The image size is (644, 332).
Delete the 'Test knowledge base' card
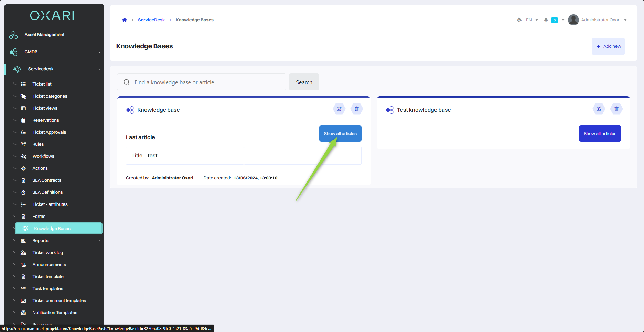tap(616, 109)
